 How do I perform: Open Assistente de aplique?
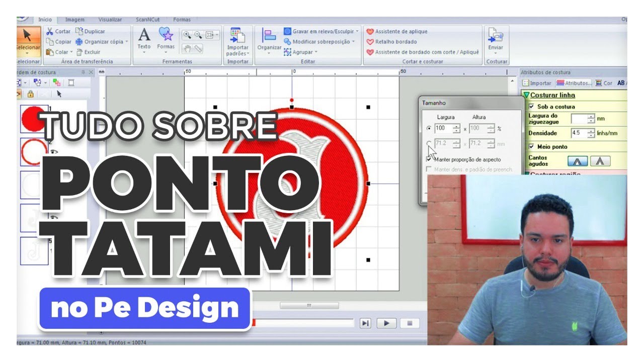click(397, 31)
